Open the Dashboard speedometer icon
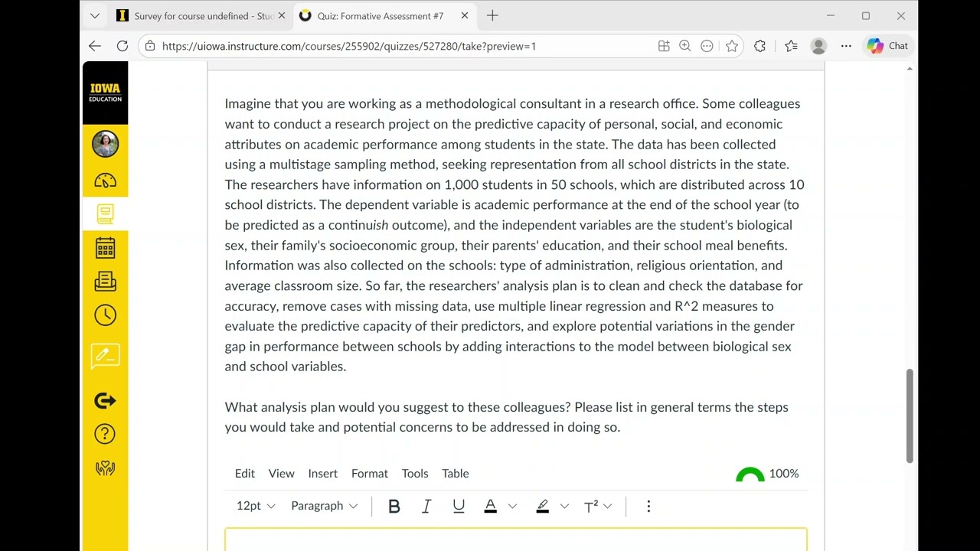Image resolution: width=980 pixels, height=551 pixels. pos(106,181)
